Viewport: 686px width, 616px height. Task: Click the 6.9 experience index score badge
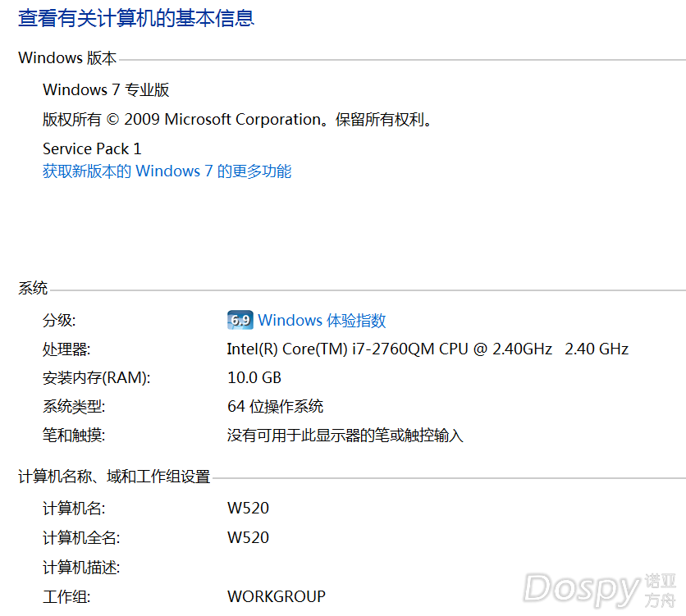[x=239, y=321]
